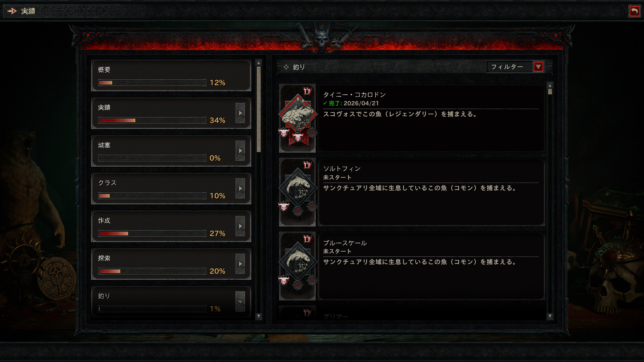This screenshot has height=362, width=644.
Task: Click the 釣り section header ornament icon
Action: point(286,67)
